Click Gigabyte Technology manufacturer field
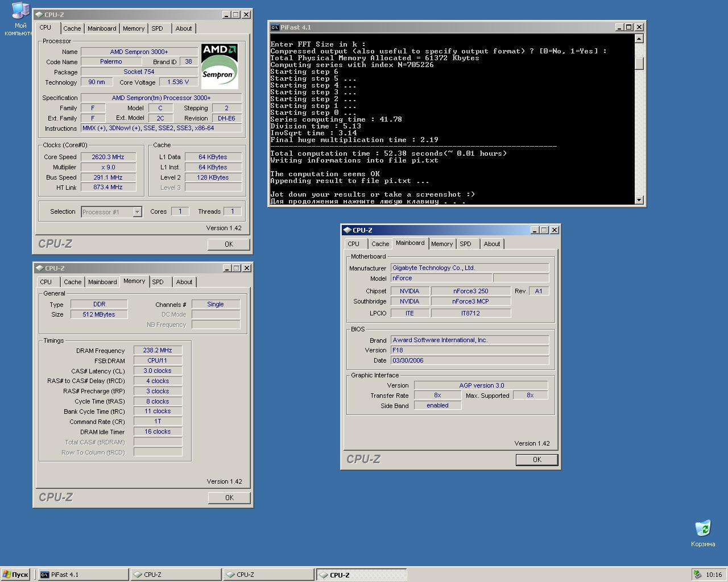The height and width of the screenshot is (582, 728). pyautogui.click(x=470, y=268)
